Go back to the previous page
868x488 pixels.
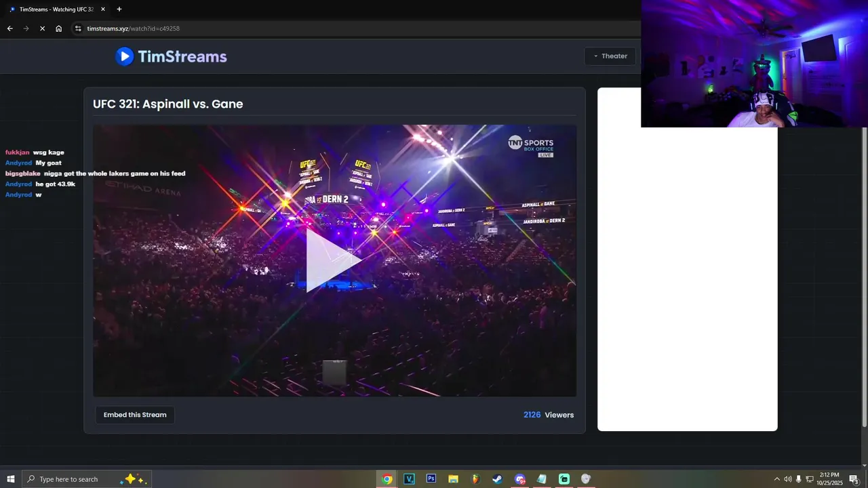9,28
